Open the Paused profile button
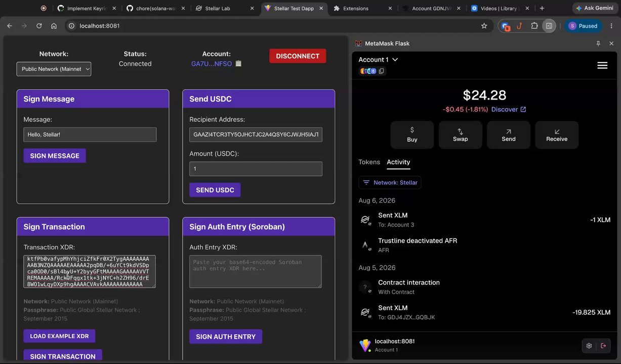This screenshot has height=364, width=621. pyautogui.click(x=583, y=26)
